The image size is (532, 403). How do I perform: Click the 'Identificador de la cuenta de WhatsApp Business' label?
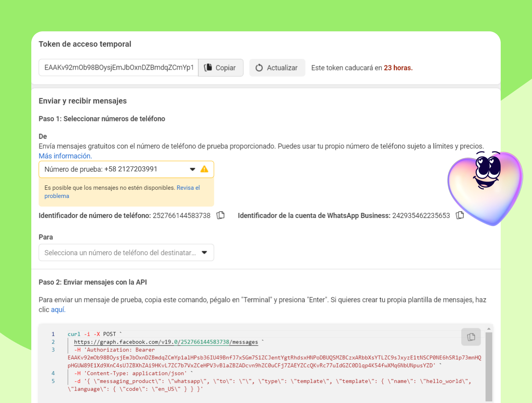coord(314,216)
